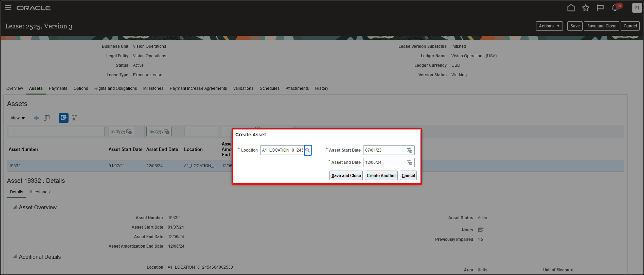The height and width of the screenshot is (275, 644).
Task: Open Asset End Date calendar picker in dialog
Action: tap(409, 163)
